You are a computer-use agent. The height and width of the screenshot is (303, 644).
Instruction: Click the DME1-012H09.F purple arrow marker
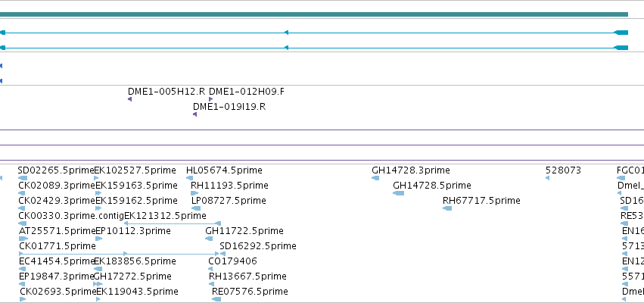coord(210,99)
